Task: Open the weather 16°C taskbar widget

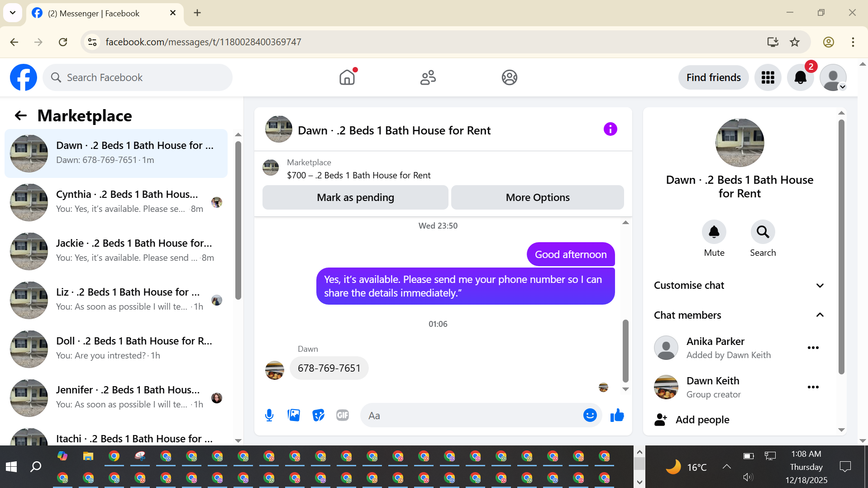Action: [x=686, y=467]
